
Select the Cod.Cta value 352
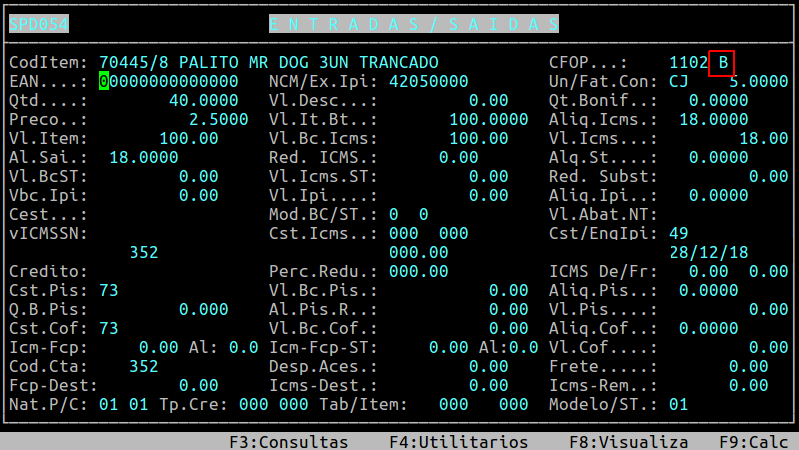144,366
